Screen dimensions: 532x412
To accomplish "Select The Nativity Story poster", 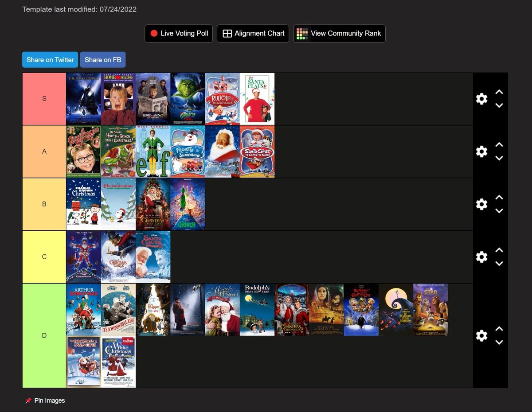I will [326, 310].
